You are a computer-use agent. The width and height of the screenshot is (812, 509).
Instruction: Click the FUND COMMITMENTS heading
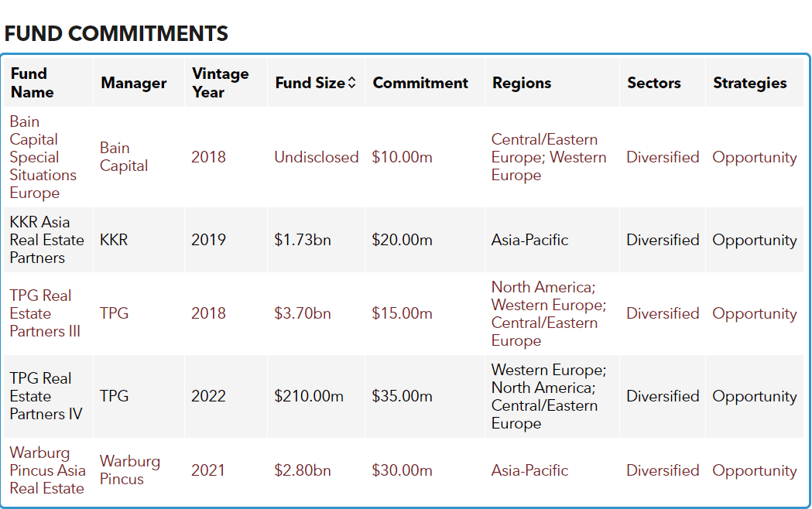[117, 33]
